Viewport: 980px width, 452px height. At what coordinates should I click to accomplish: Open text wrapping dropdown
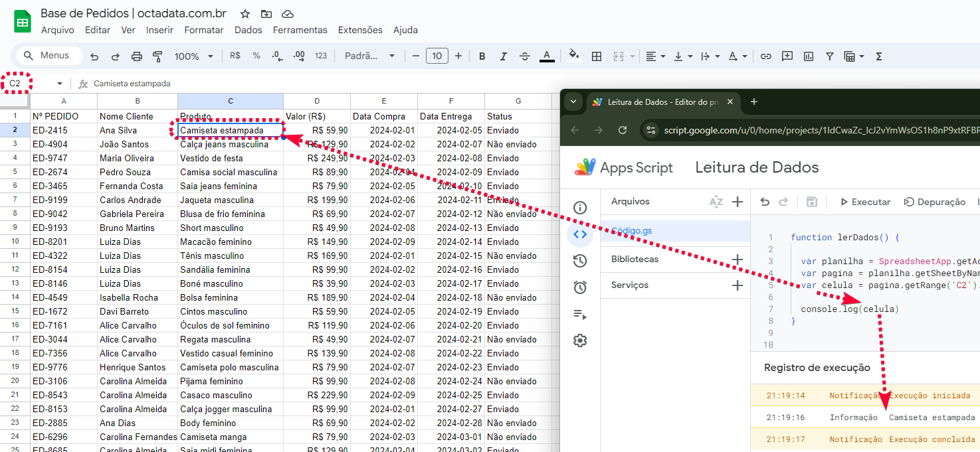710,56
